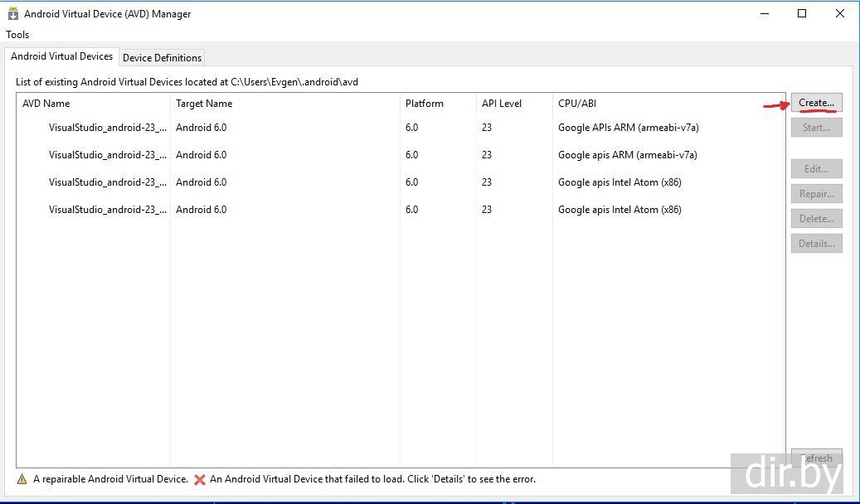Click the CPU/ABI column header

tap(577, 104)
